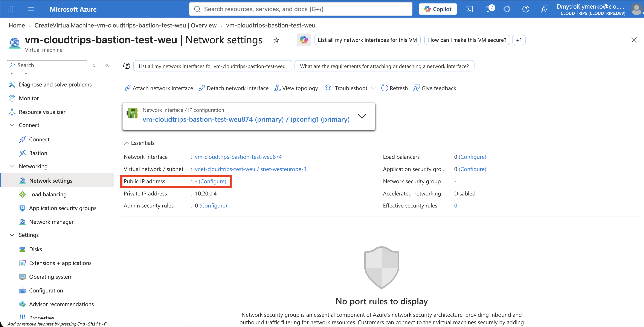Collapse the sidebar with double chevron icon
Screen dimensions: 644x327
[107, 65]
